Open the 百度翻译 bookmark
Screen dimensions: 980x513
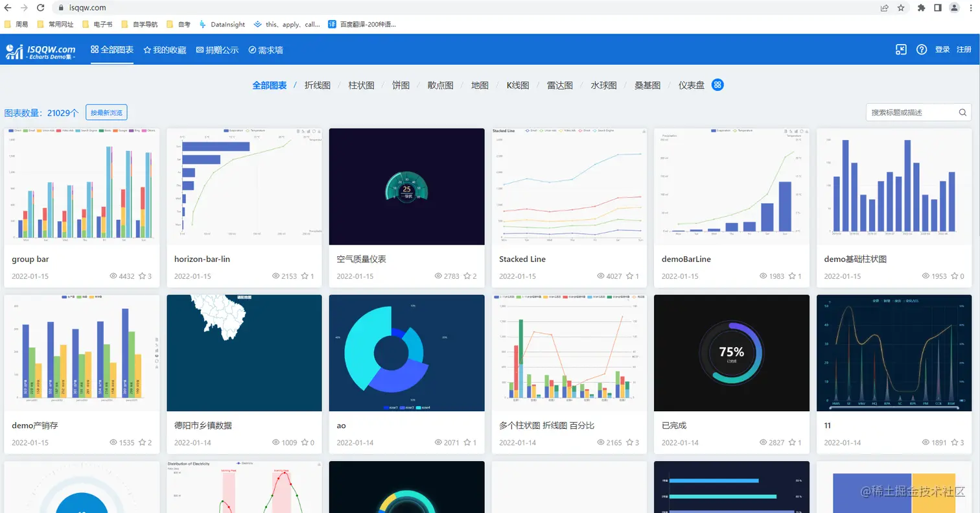pyautogui.click(x=362, y=24)
